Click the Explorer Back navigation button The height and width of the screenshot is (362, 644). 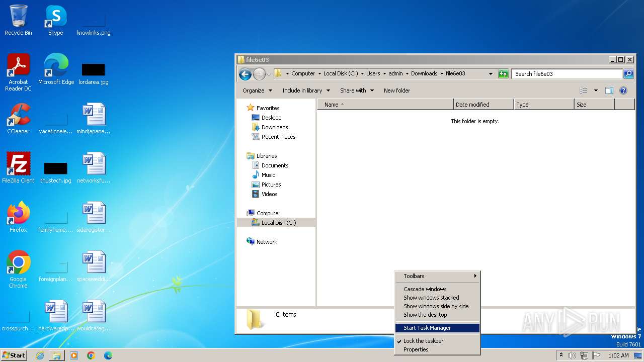(x=245, y=74)
